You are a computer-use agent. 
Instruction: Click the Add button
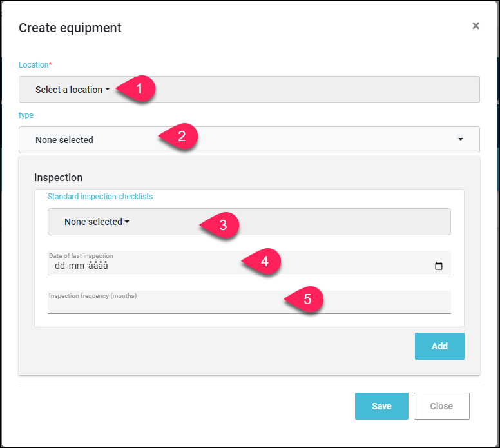(x=439, y=346)
